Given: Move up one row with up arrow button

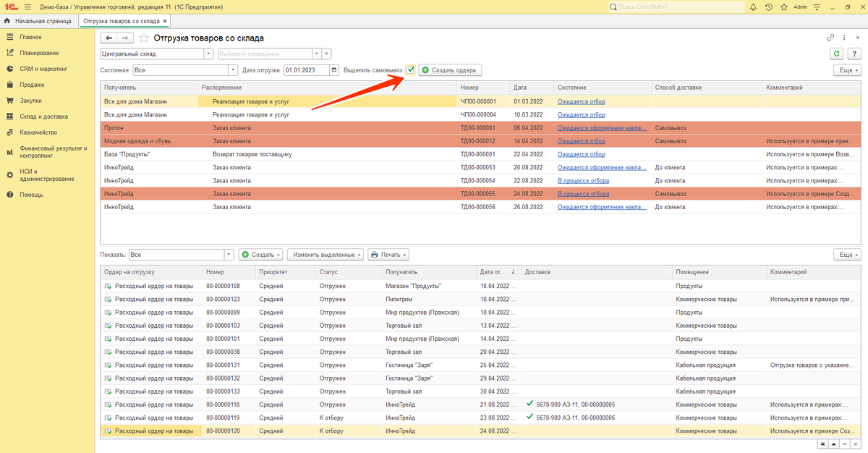Looking at the screenshot, I should (834, 443).
